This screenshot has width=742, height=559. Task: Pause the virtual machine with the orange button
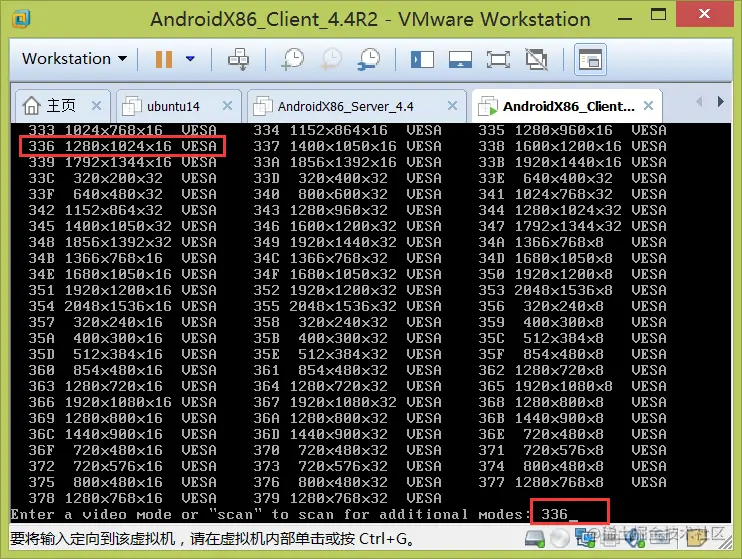click(164, 59)
